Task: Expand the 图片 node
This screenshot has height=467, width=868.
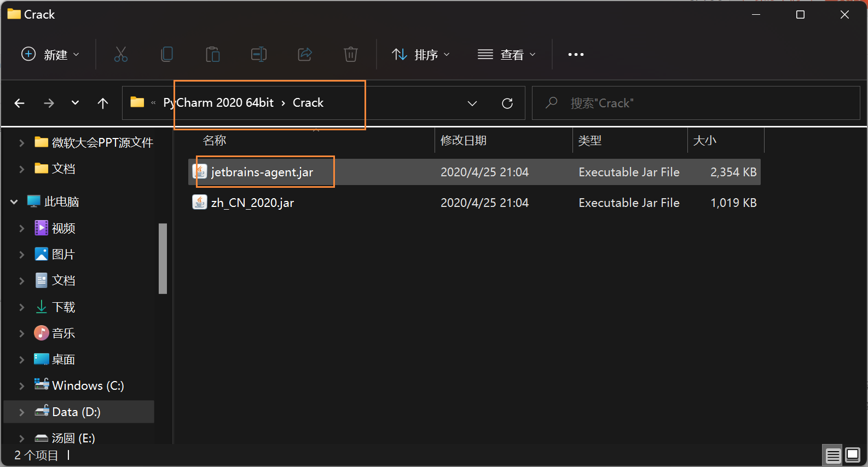Action: 21,255
